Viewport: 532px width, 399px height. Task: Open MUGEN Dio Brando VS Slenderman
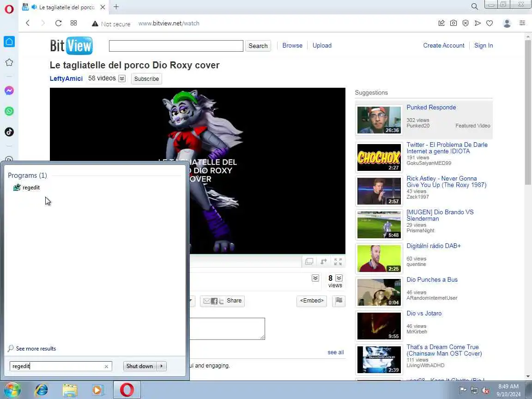click(440, 215)
